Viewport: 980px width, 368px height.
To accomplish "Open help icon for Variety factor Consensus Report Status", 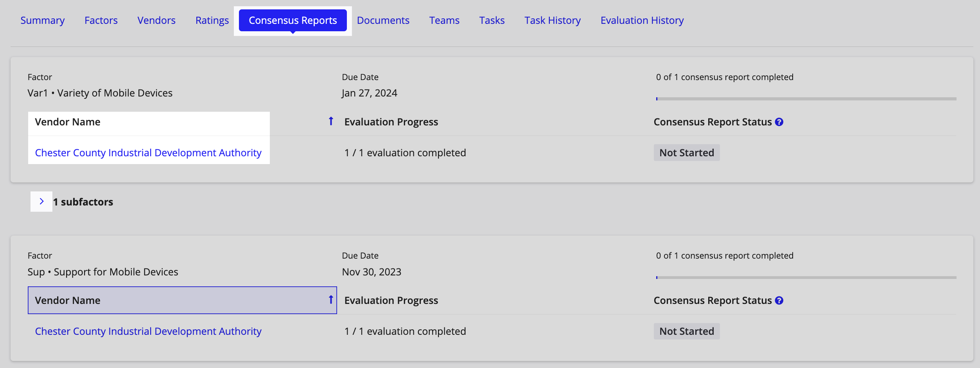I will [779, 122].
